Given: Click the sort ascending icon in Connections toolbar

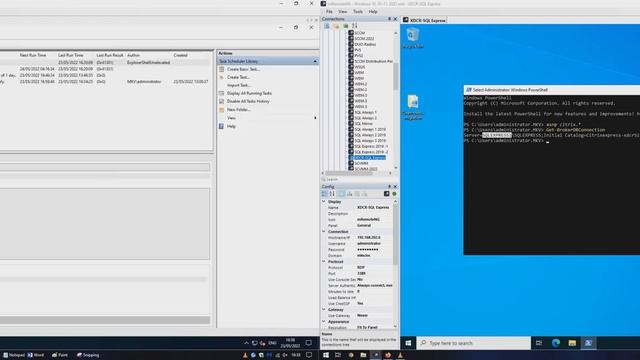Looking at the screenshot, I should point(354,26).
